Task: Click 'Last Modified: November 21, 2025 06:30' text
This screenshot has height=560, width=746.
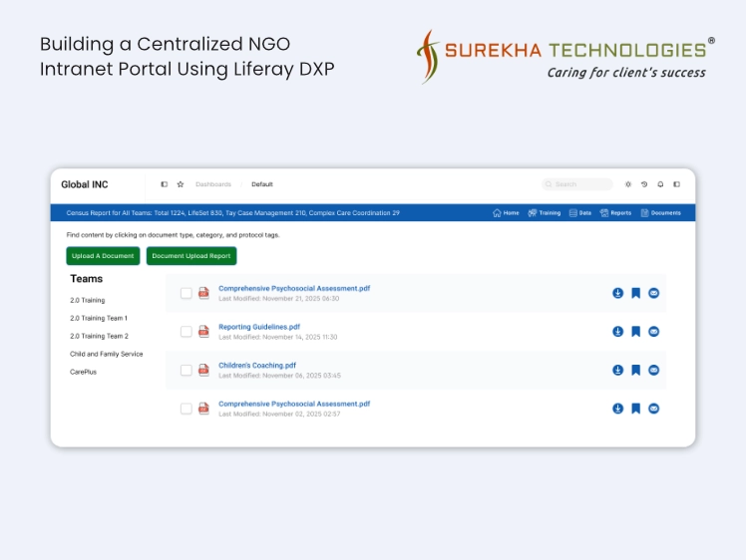Action: [x=279, y=299]
